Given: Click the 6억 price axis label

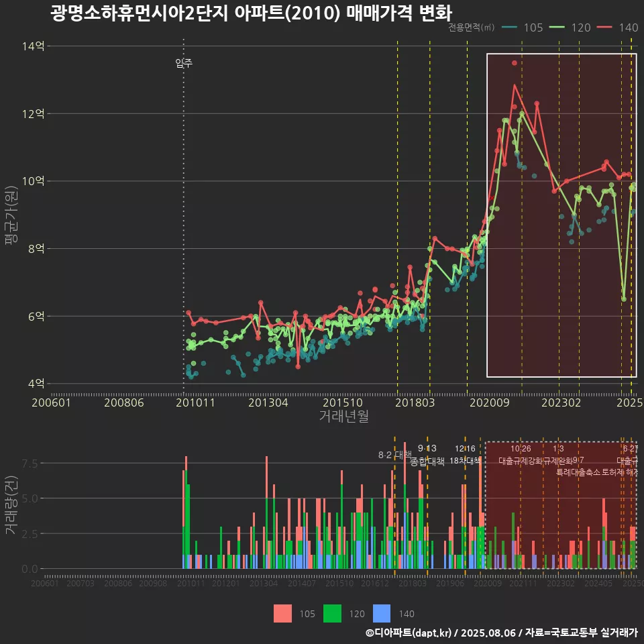Looking at the screenshot, I should [36, 316].
